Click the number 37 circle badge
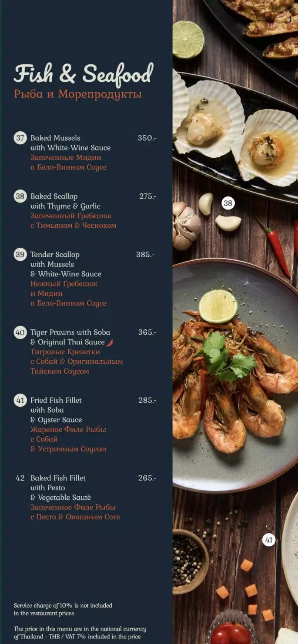Screen dimensions: 298x644 point(20,138)
